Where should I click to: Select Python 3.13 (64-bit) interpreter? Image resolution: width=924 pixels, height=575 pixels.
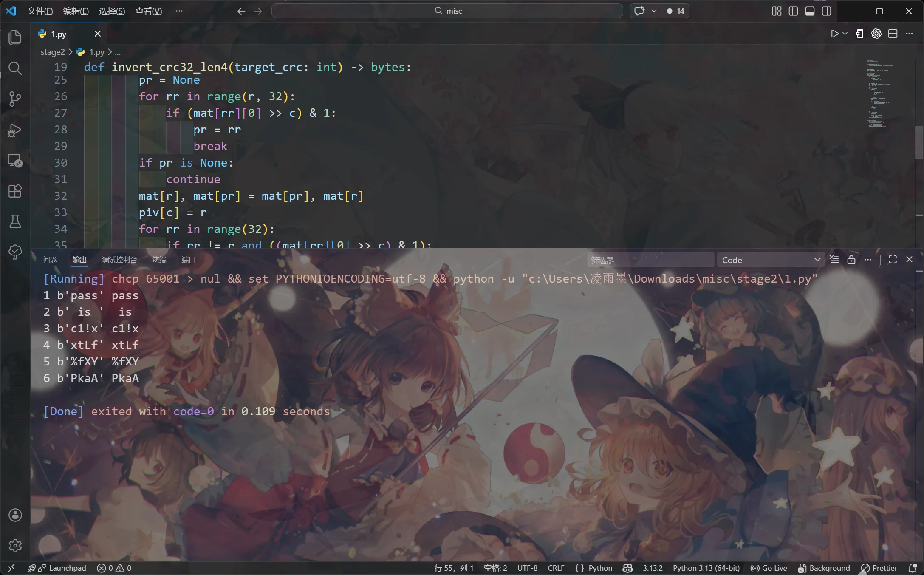click(706, 568)
